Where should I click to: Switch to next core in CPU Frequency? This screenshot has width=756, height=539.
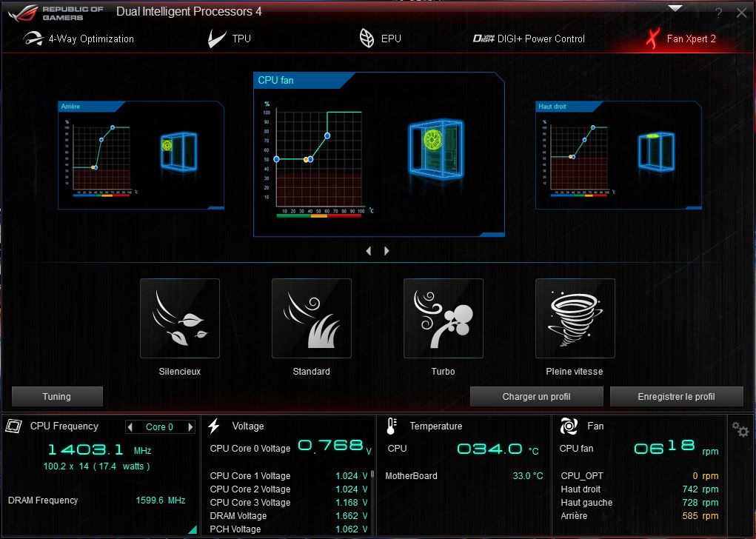[x=190, y=427]
